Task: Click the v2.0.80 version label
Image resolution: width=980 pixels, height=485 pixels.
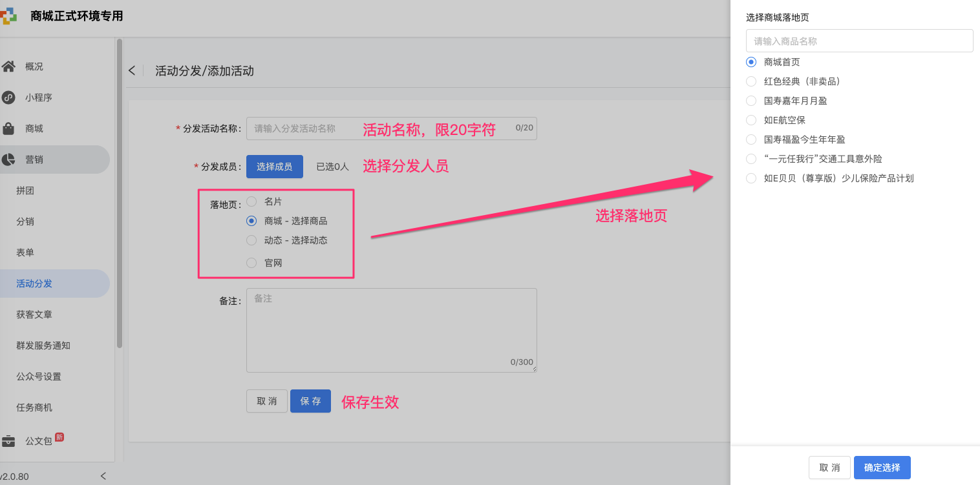Action: (14, 477)
